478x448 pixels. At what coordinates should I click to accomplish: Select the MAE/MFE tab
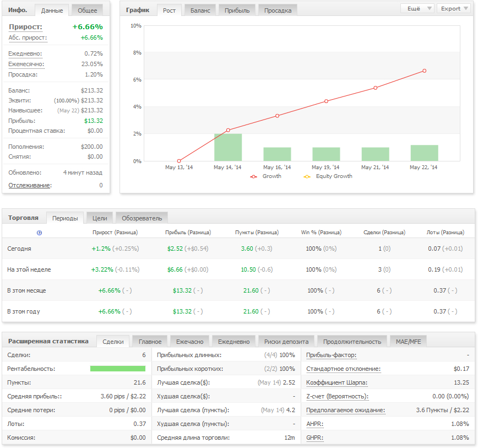pyautogui.click(x=408, y=342)
